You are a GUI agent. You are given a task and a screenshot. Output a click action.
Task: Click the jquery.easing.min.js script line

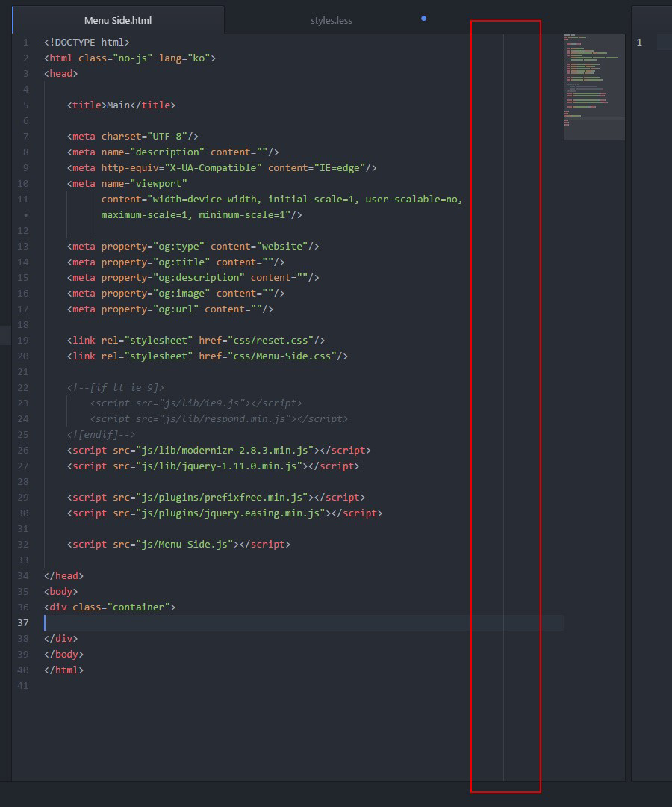click(225, 513)
